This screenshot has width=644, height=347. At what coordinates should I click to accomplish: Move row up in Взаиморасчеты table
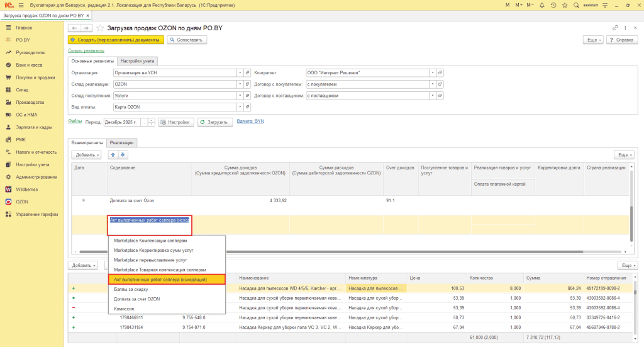pyautogui.click(x=113, y=154)
